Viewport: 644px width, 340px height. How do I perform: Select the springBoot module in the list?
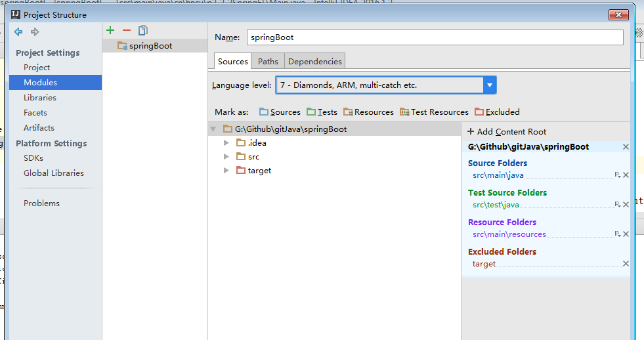[x=155, y=45]
